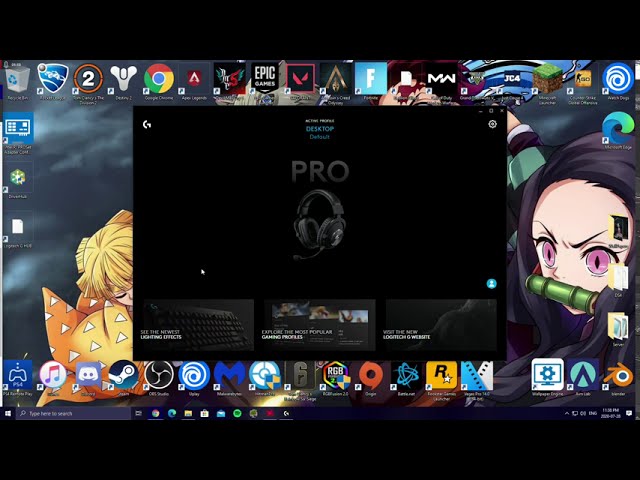Select the DriverHub desktop shortcut
Image resolution: width=640 pixels, height=480 pixels.
coord(18,182)
